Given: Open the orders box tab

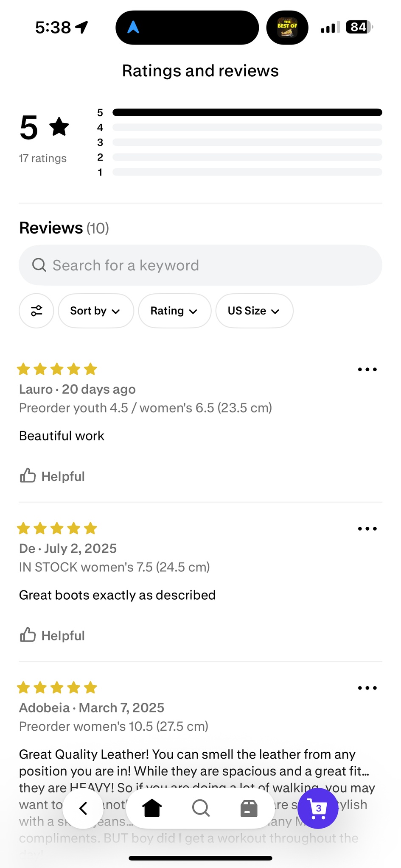Looking at the screenshot, I should 249,808.
